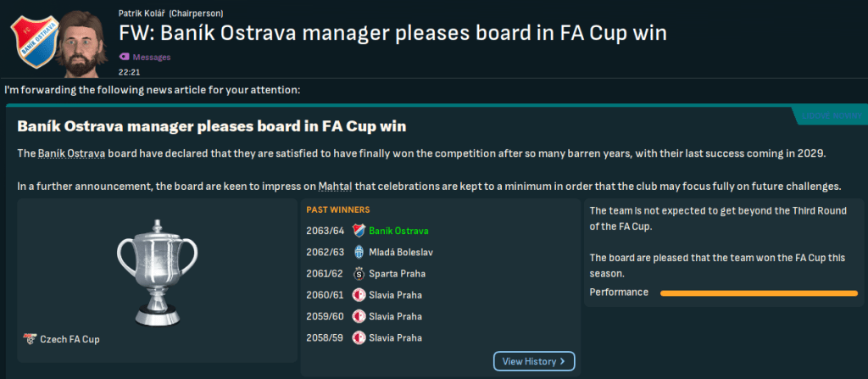Open Mladá Boleslav from 2062/63 row
The height and width of the screenshot is (379, 868).
(402, 252)
